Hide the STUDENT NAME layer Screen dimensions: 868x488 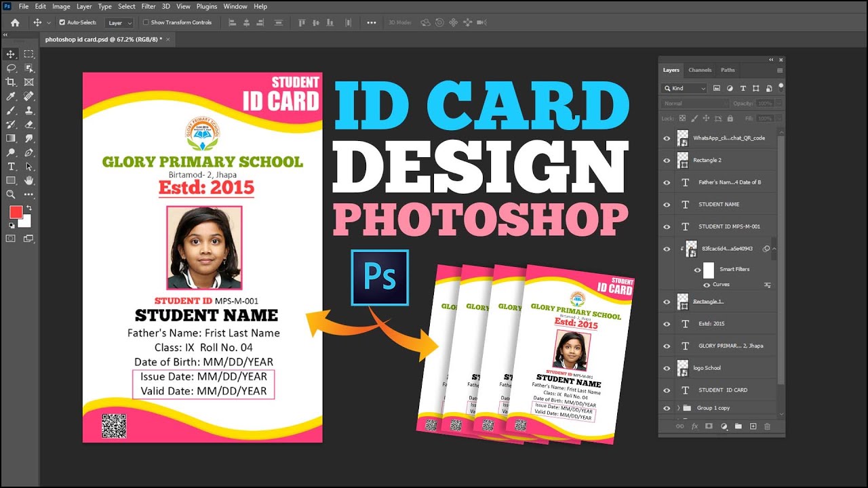667,204
